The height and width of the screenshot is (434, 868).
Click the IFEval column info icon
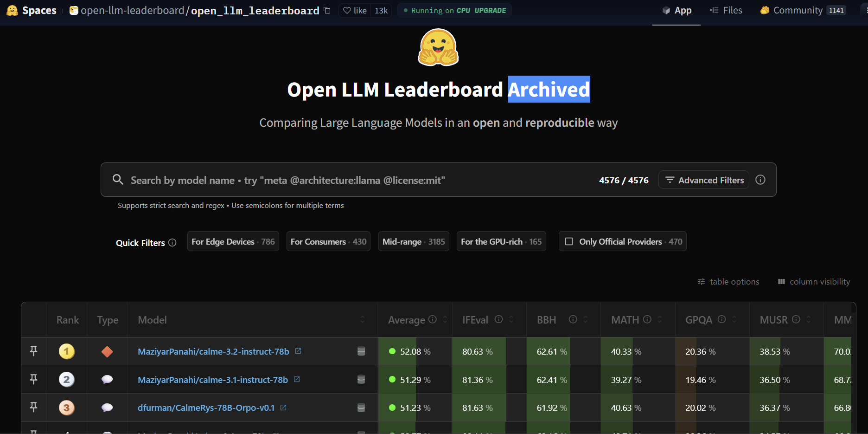click(499, 319)
